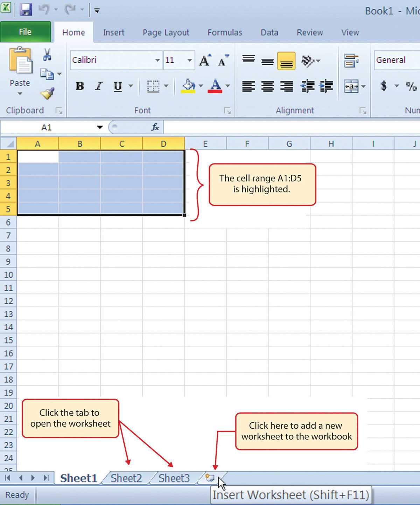Apply Accounting dollar sign format
The width and height of the screenshot is (420, 505).
(x=384, y=86)
